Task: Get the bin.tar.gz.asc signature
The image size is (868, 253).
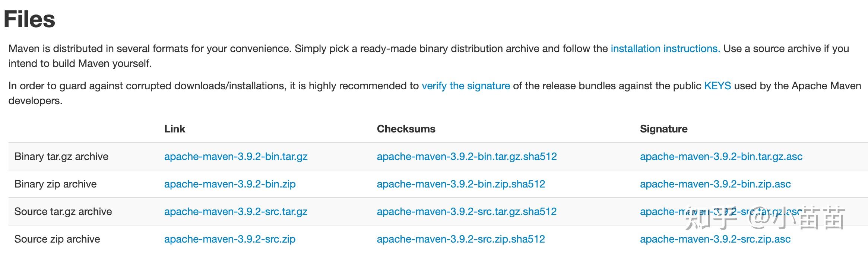Action: 721,157
